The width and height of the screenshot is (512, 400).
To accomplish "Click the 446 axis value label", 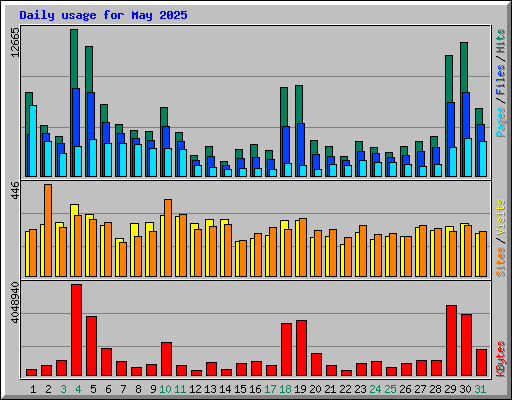I will pyautogui.click(x=15, y=190).
